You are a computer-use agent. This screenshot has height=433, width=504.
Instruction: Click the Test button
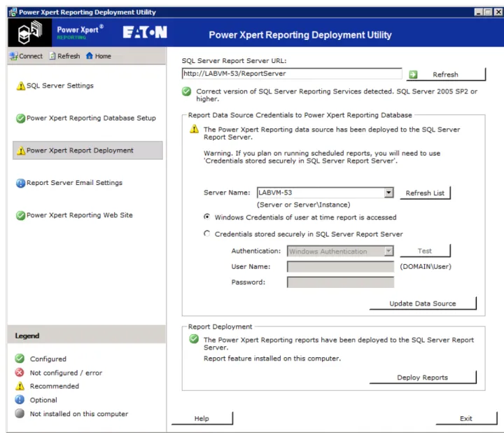[425, 251]
